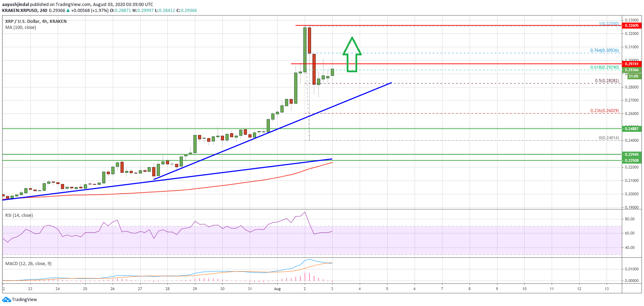Click the 21:05 candle countdown tag
644x306 pixels.
(633, 76)
